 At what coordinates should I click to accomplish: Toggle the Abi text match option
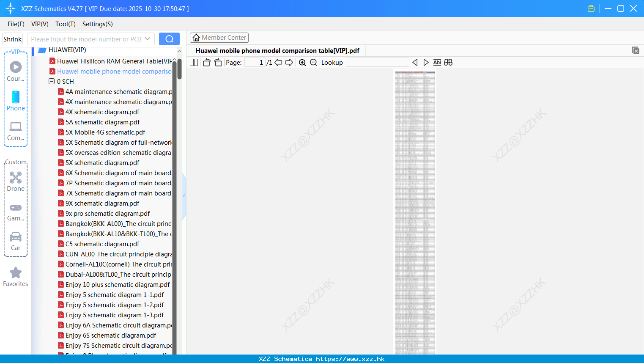coord(437,63)
